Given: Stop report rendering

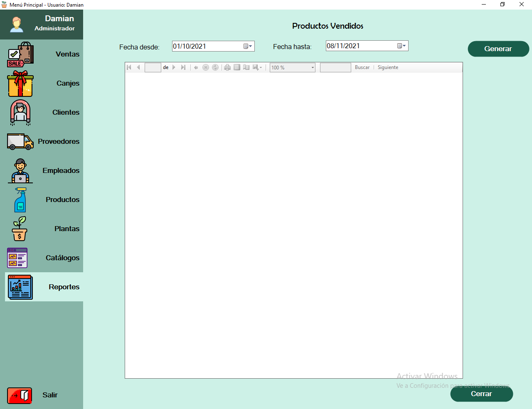Looking at the screenshot, I should pos(206,67).
